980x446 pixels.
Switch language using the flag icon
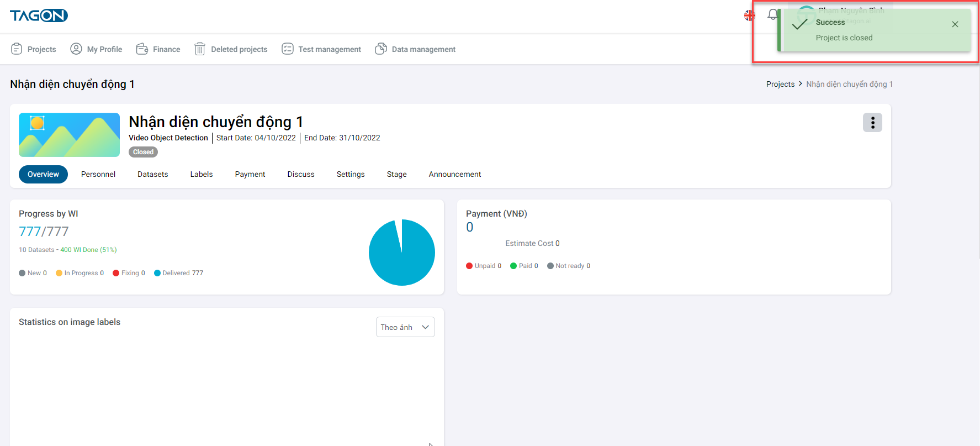749,15
